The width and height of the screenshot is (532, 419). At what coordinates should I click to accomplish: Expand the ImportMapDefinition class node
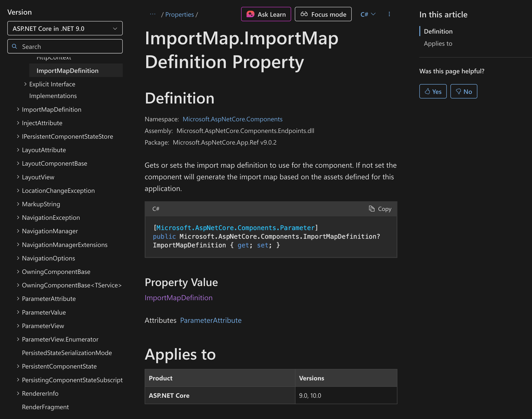point(18,109)
